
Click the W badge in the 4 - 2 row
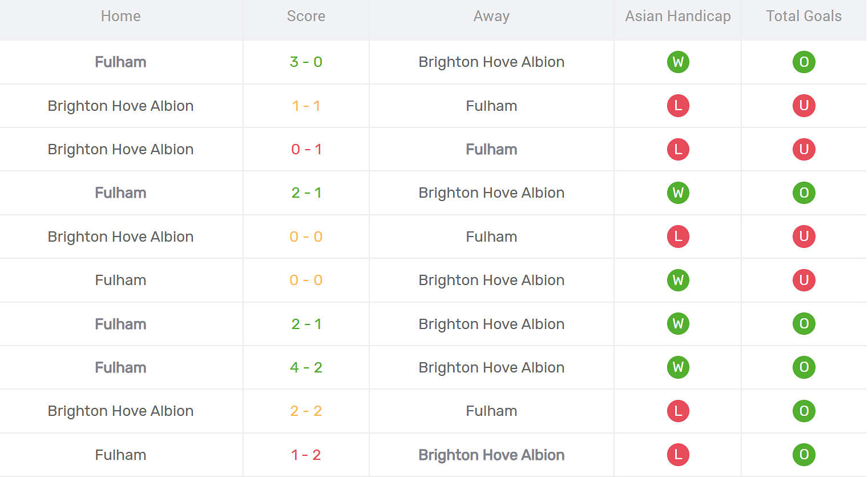click(678, 367)
